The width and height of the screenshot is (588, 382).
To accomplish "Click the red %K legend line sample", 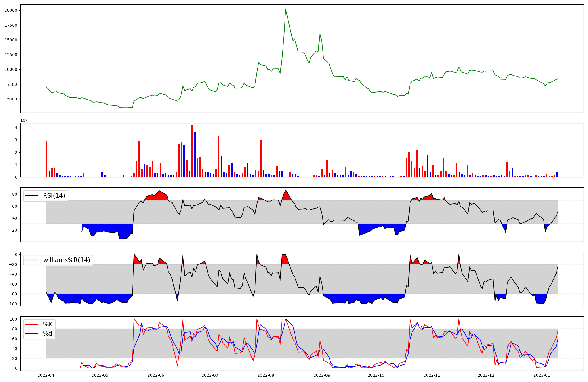I will 32,324.
